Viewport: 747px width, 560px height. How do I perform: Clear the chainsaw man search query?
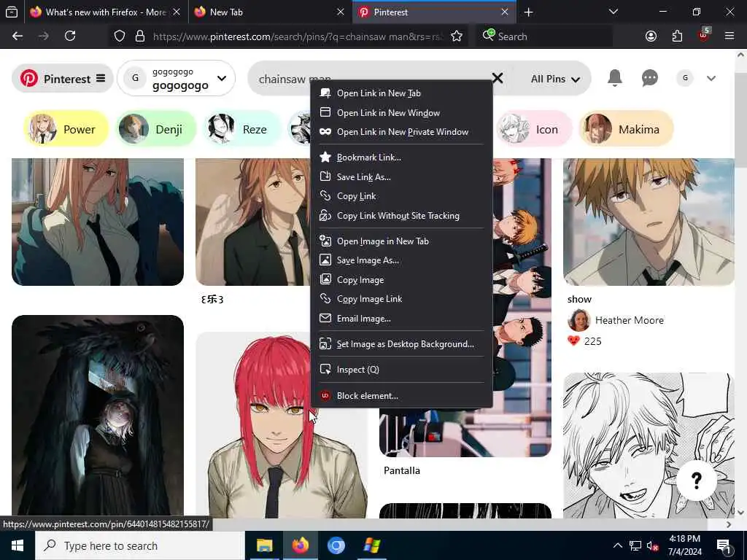tap(498, 78)
